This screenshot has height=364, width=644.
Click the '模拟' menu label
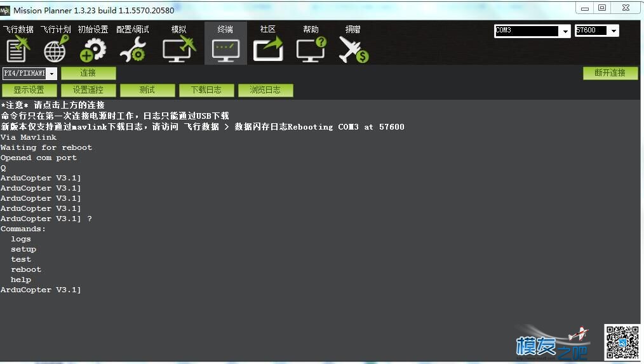click(x=179, y=29)
